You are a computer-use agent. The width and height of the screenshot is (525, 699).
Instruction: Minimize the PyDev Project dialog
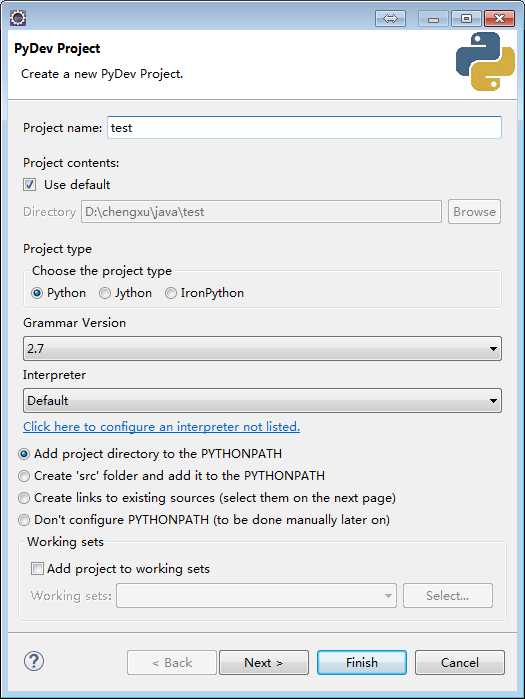433,19
